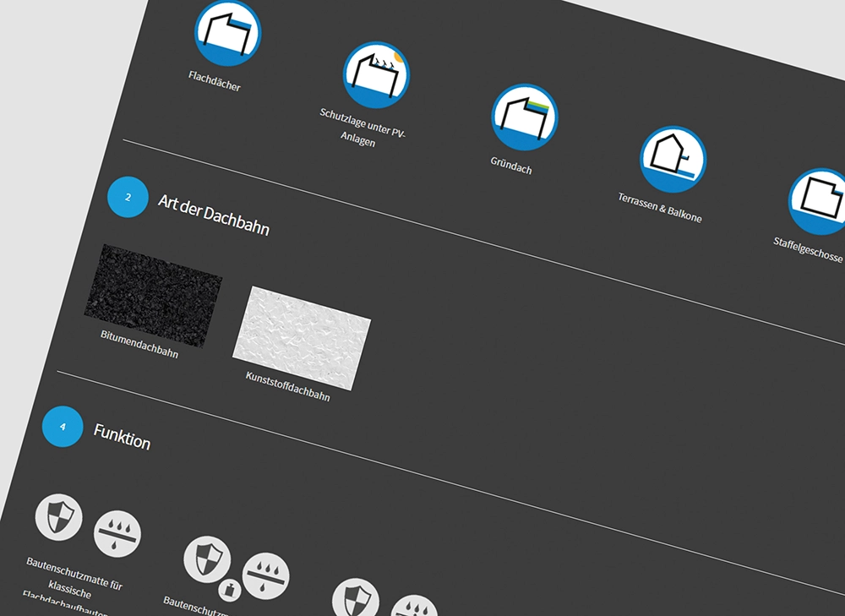845x616 pixels.
Task: Click the Flachdächer label text
Action: tap(215, 81)
